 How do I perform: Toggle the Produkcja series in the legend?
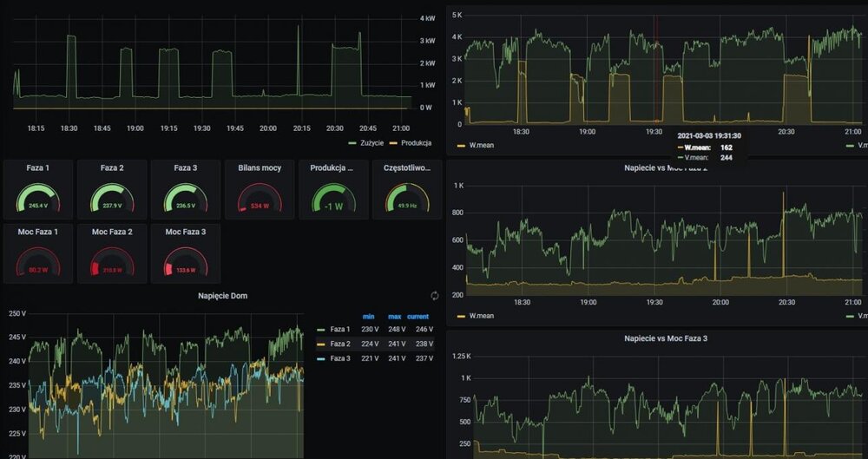tap(415, 143)
